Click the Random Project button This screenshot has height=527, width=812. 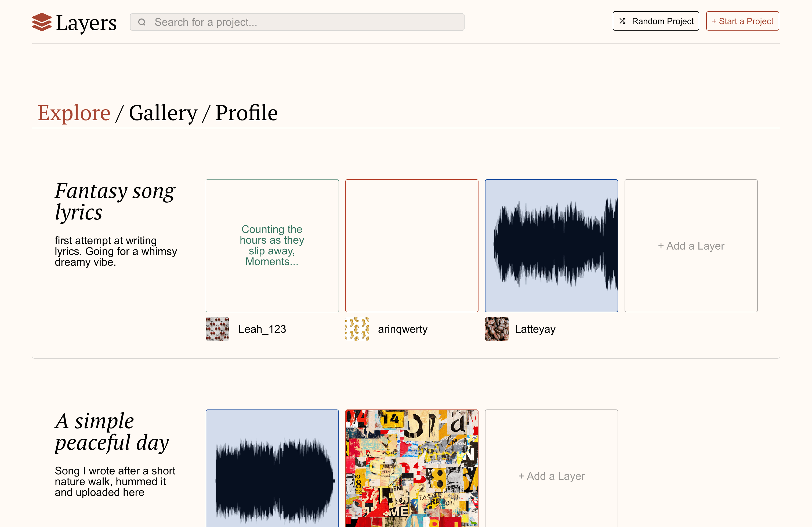(x=656, y=21)
